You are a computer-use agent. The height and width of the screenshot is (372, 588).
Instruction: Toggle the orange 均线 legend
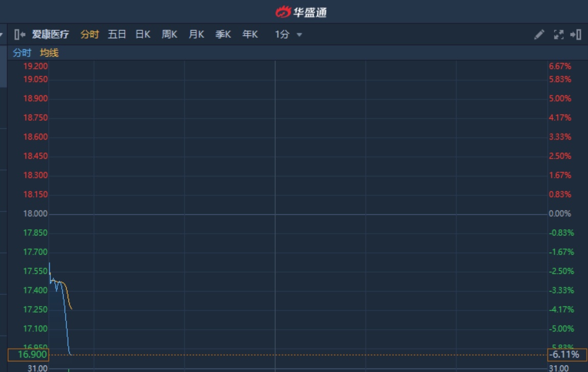tap(49, 53)
